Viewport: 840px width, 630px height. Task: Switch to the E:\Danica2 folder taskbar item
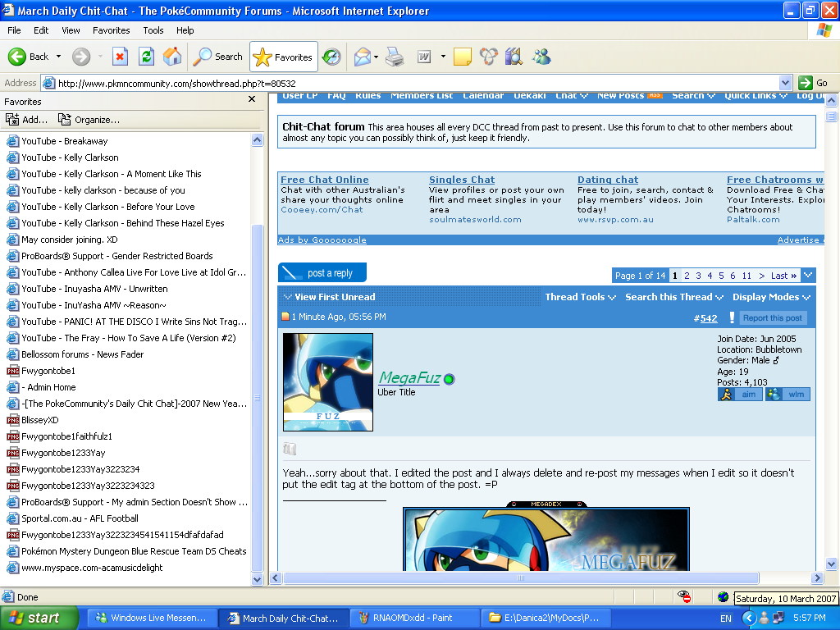tap(544, 619)
